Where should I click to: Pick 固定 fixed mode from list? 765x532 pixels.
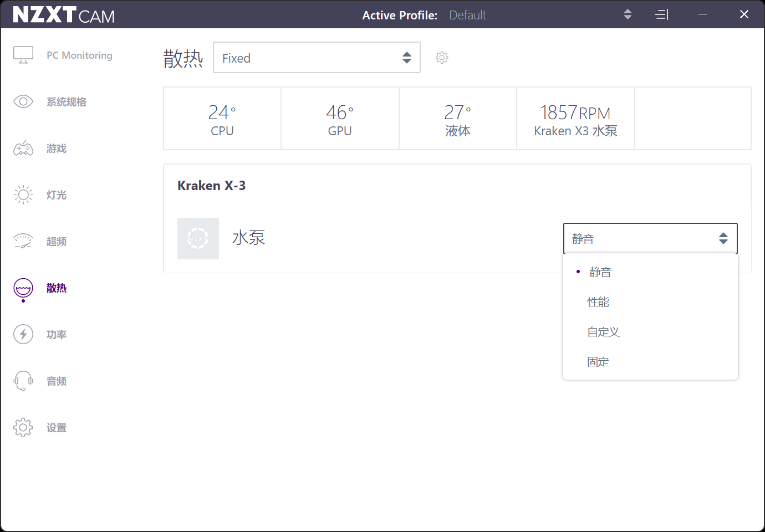pos(598,362)
